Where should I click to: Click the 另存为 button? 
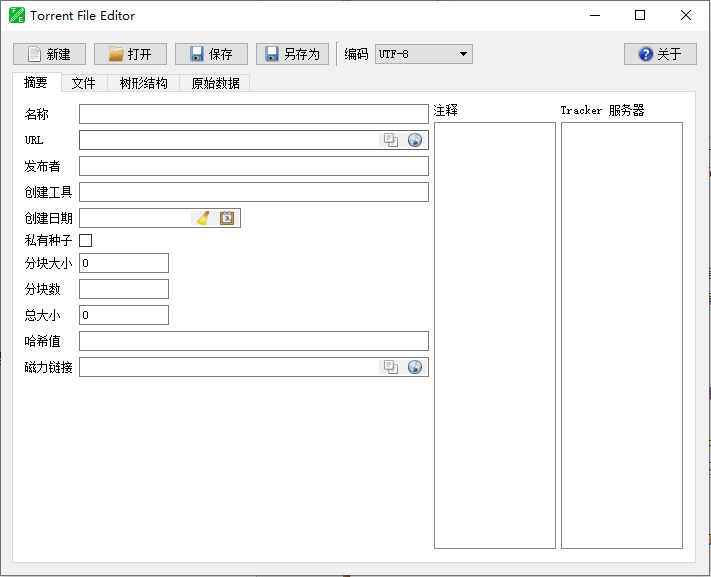point(292,54)
